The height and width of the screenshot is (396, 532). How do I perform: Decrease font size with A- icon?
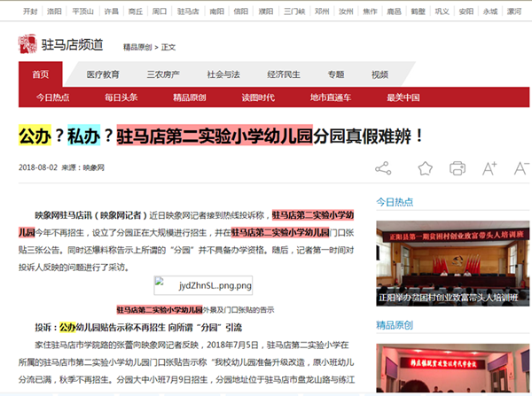(521, 168)
